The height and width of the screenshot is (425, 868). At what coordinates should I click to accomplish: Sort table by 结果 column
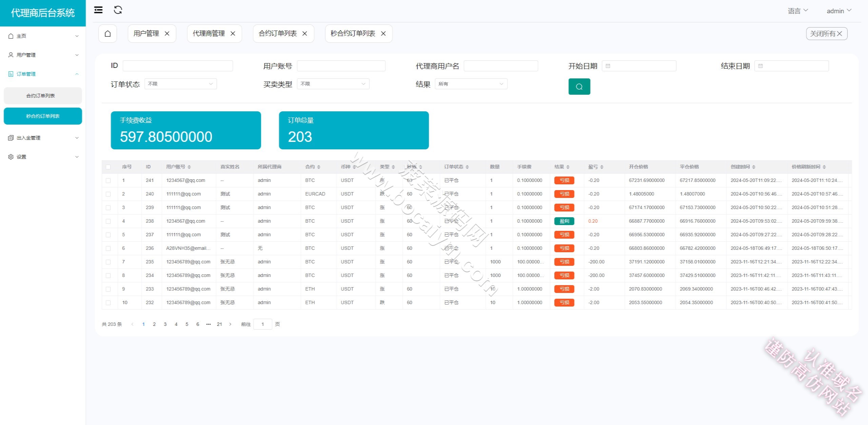pos(568,167)
